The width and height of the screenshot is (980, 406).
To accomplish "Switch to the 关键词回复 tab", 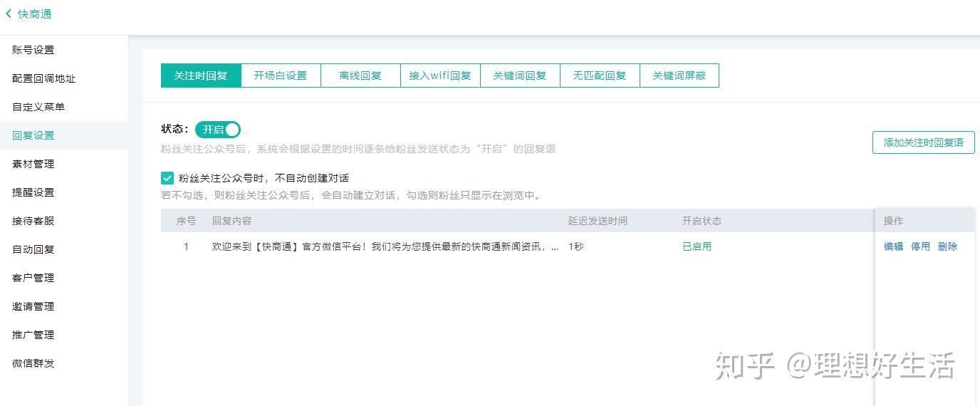I will pos(520,76).
